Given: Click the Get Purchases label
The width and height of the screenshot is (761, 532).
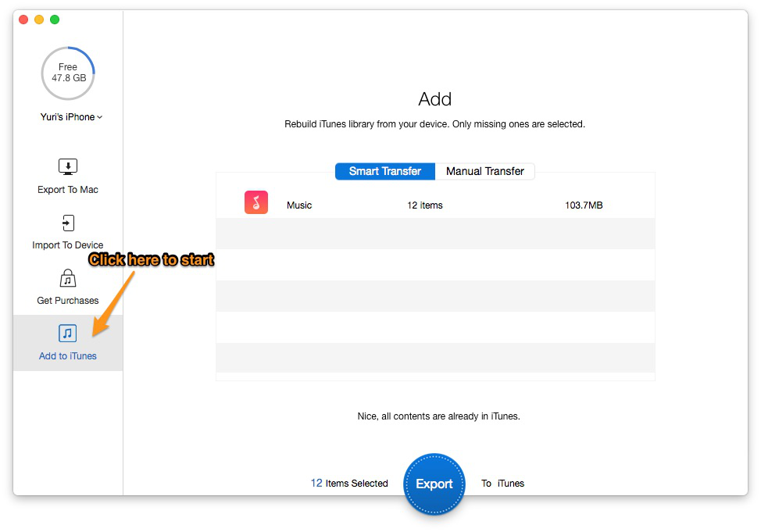Looking at the screenshot, I should coord(68,301).
